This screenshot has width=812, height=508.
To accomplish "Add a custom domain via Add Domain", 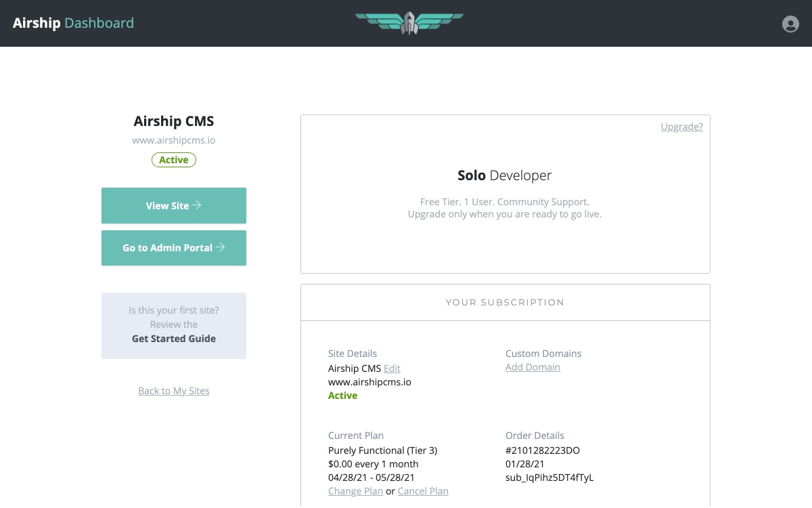I will point(533,367).
